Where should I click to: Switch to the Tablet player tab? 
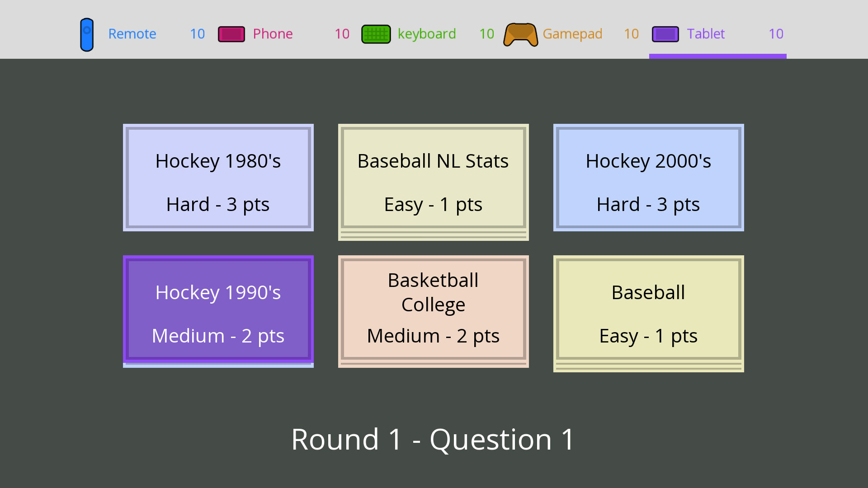coord(706,34)
